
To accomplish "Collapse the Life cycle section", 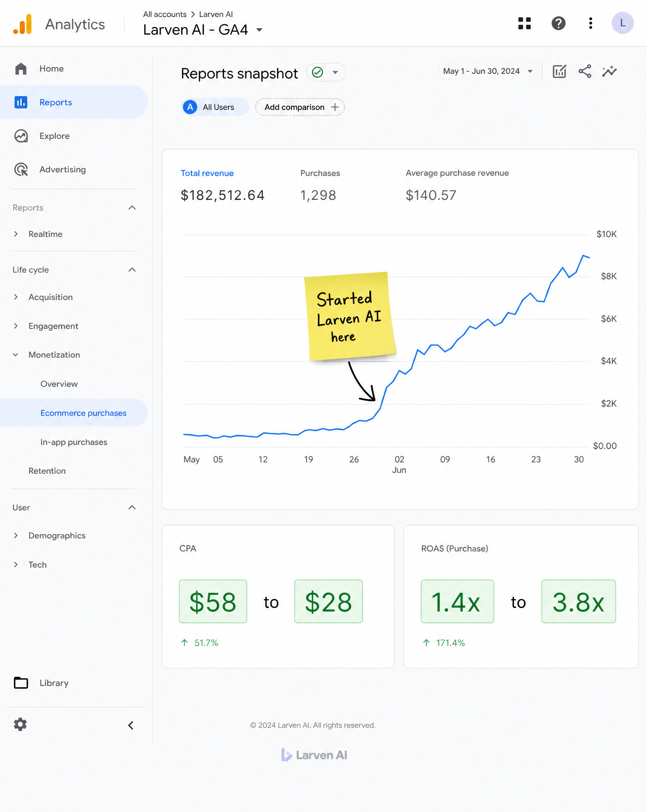I will (132, 270).
